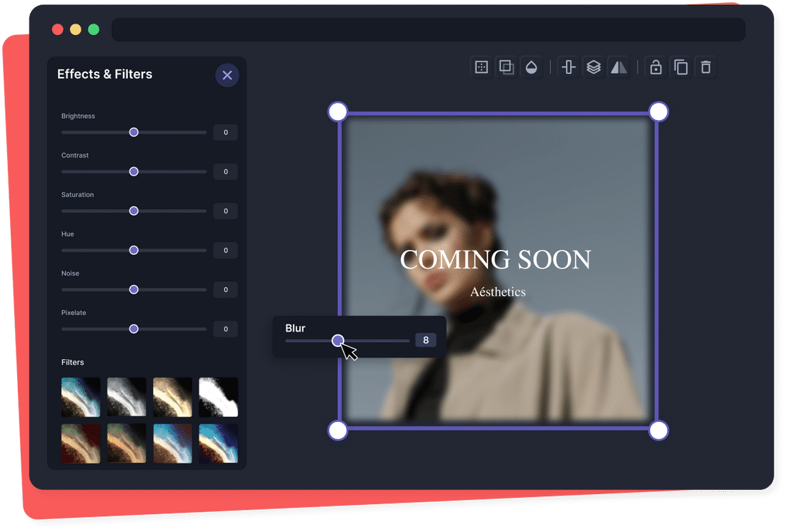Click the Saturation slider handle
This screenshot has height=532, width=786.
point(134,211)
